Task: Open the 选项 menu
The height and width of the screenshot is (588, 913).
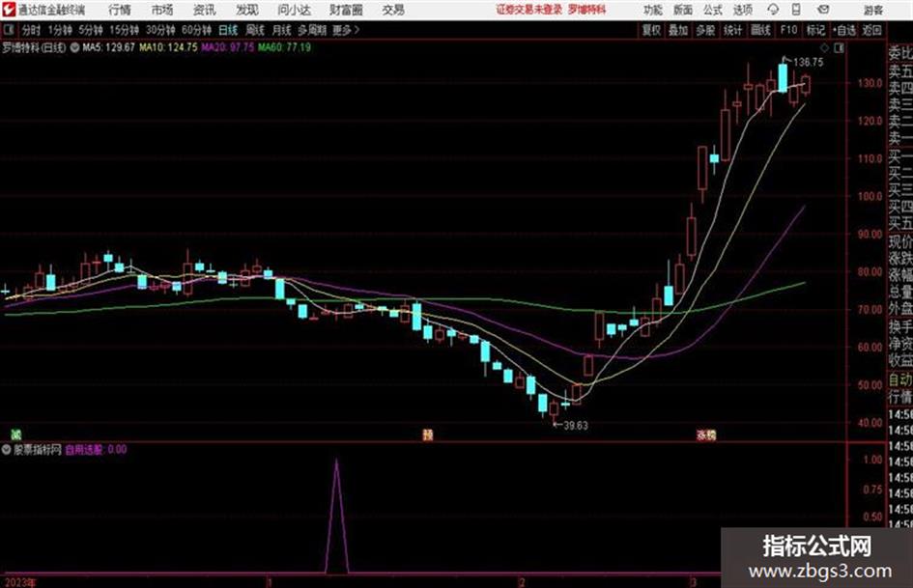Action: point(743,10)
